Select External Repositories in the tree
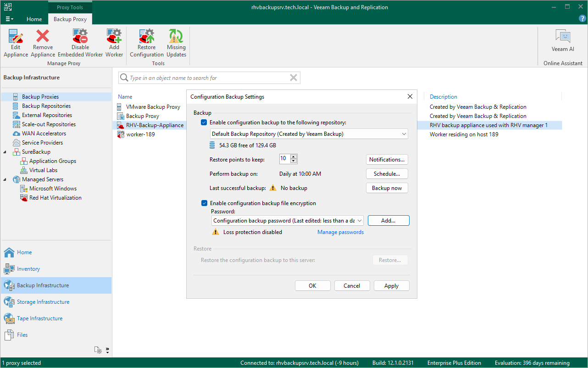This screenshot has width=588, height=368. tap(47, 115)
